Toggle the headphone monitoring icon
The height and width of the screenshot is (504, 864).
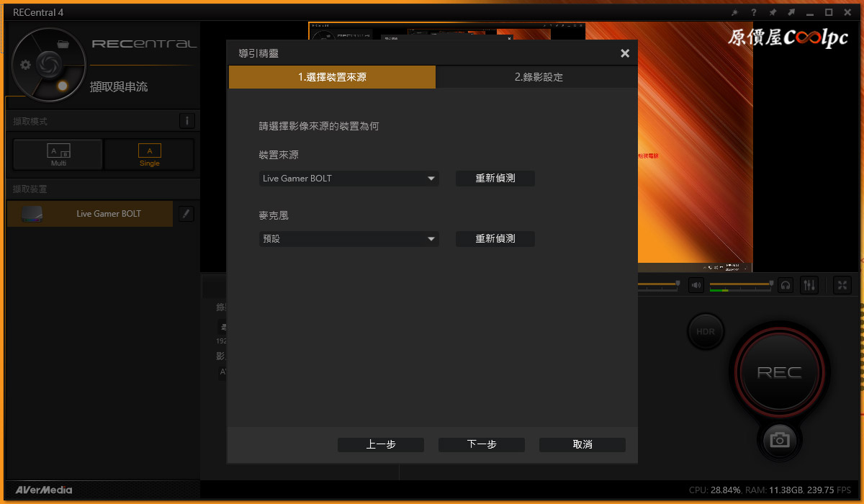pos(786,285)
